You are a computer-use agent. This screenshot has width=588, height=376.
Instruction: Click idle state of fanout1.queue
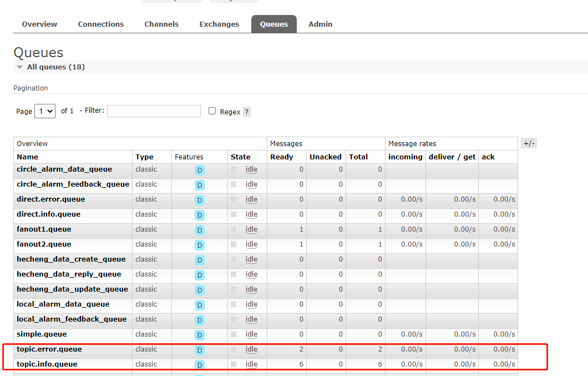(252, 229)
